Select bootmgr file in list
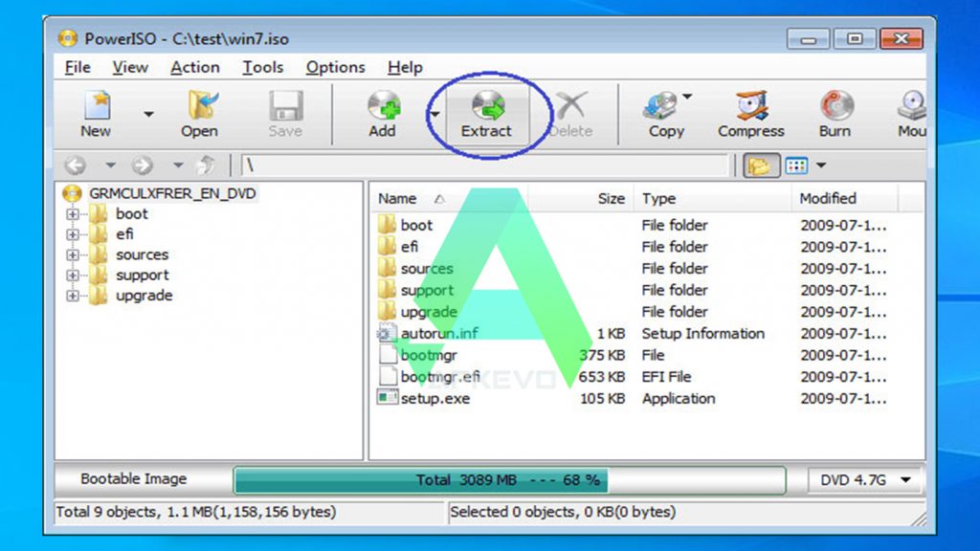 [x=429, y=356]
